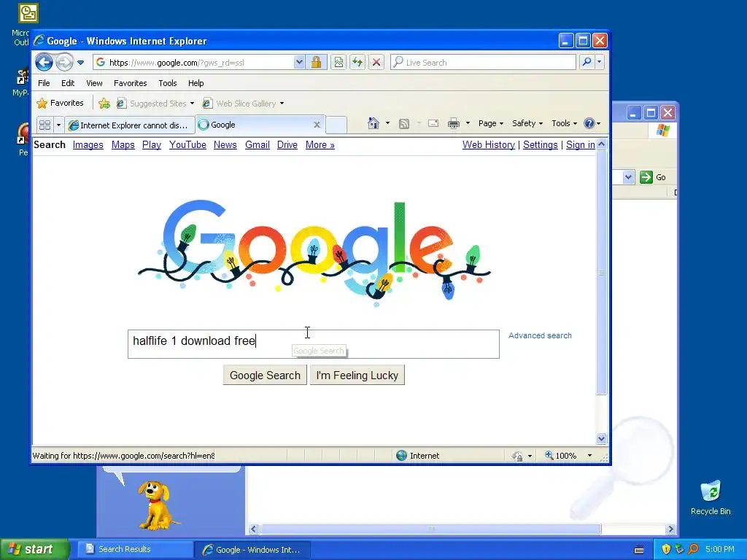The image size is (747, 560).
Task: Open the Page command bar menu
Action: coord(491,123)
